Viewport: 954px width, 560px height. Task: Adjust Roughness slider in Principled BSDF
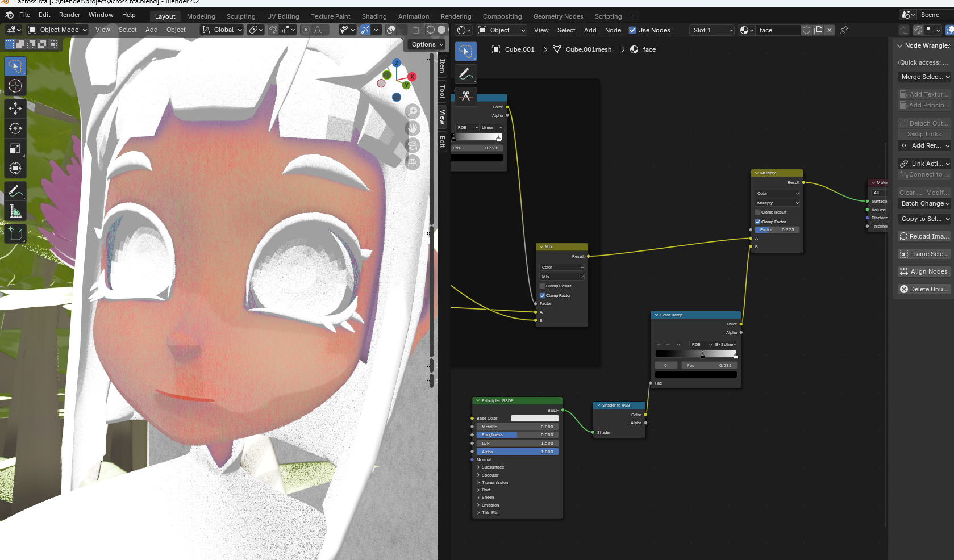[x=517, y=434]
